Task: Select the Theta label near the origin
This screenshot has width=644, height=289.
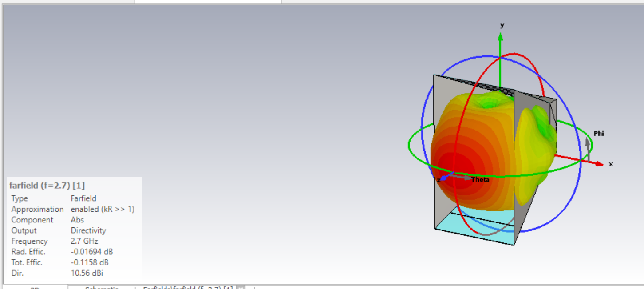Action: pos(480,180)
